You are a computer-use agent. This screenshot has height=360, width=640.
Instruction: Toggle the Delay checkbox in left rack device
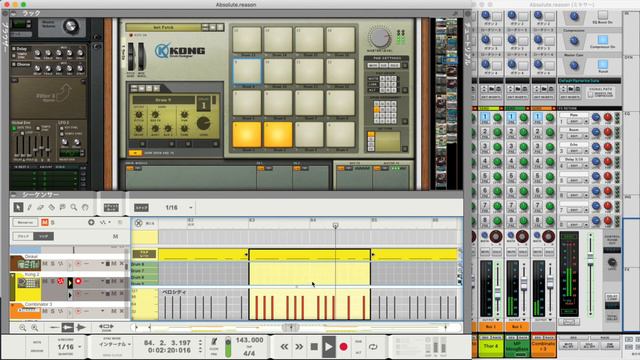(14, 49)
